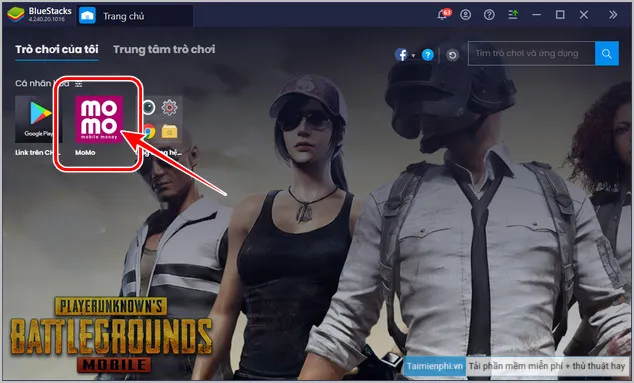Click the BlueStacks logo in the title bar
634x383 pixels.
16,15
